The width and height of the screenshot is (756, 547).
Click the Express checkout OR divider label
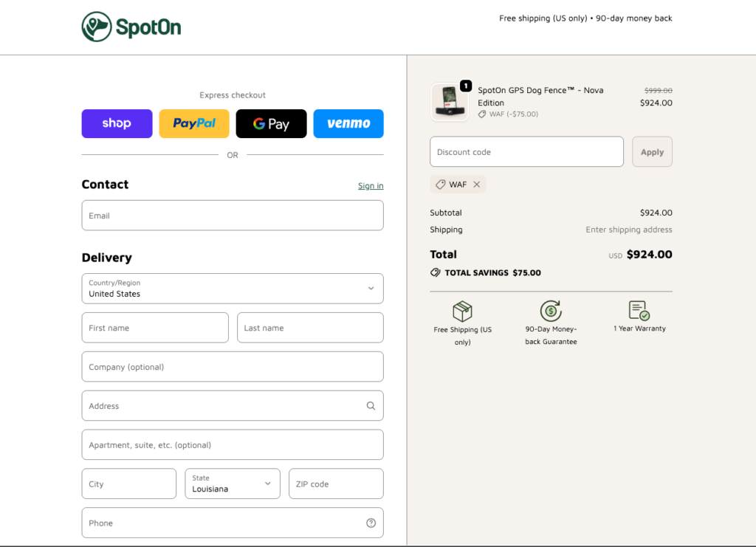point(233,155)
